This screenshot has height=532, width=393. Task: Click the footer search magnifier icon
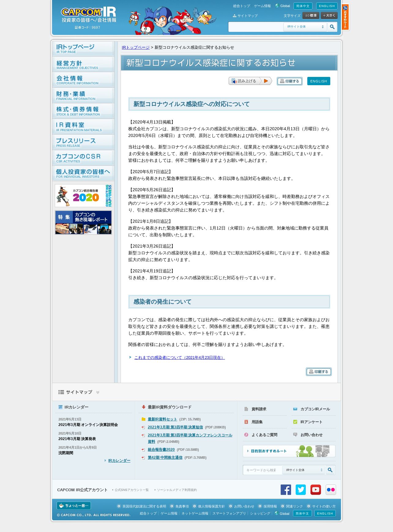click(x=330, y=470)
